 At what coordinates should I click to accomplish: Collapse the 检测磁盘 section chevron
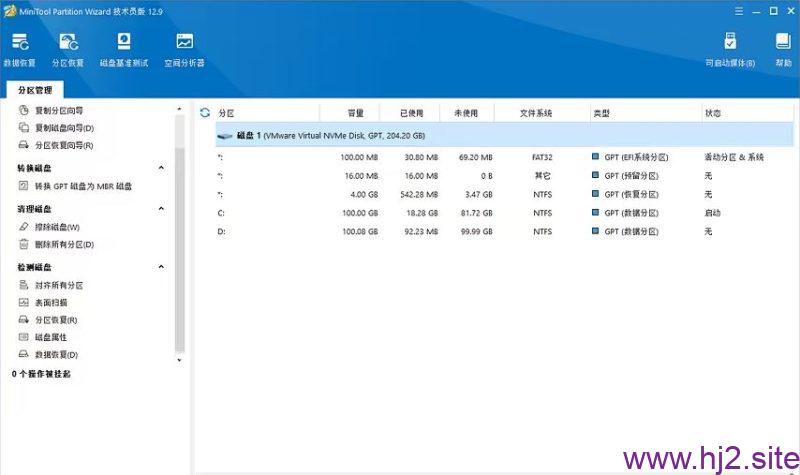coord(161,266)
